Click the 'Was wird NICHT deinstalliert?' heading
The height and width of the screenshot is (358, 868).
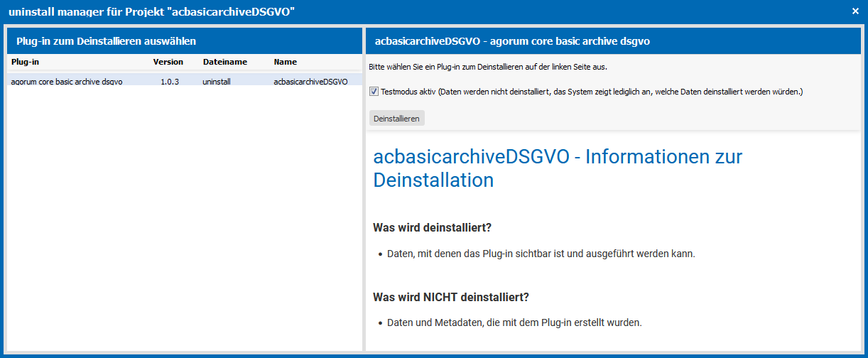451,296
